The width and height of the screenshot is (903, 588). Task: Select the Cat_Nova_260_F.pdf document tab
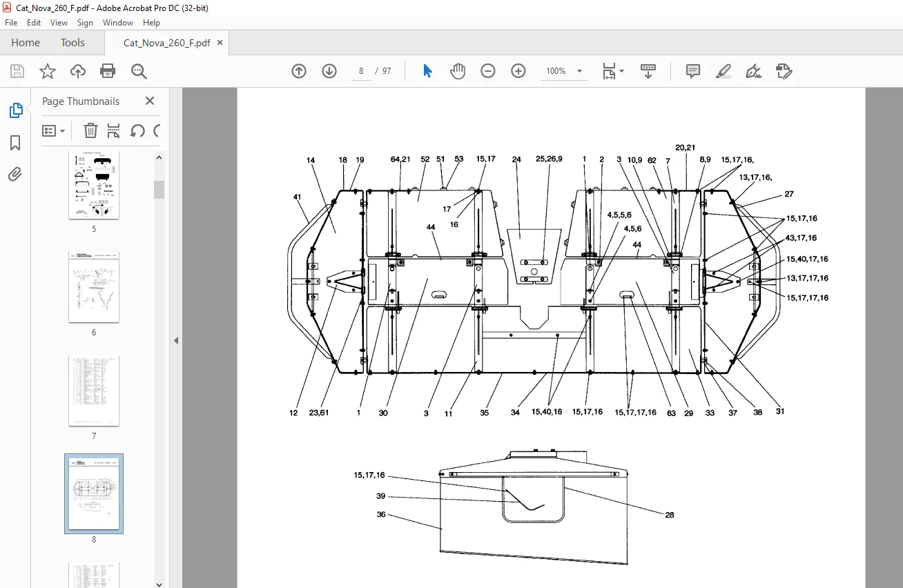point(166,43)
